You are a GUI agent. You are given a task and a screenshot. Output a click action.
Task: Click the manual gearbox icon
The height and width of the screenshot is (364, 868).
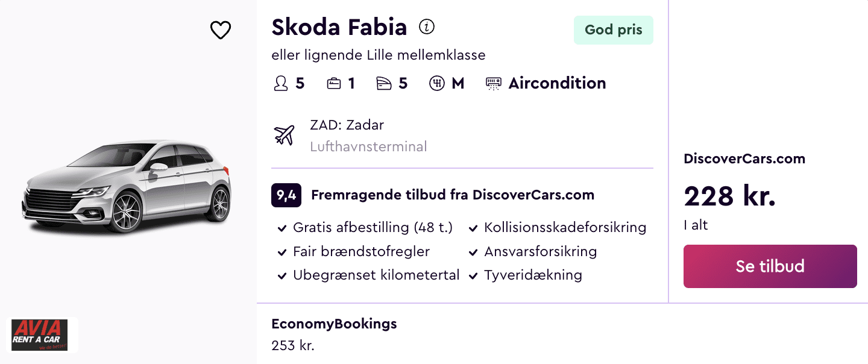click(436, 83)
